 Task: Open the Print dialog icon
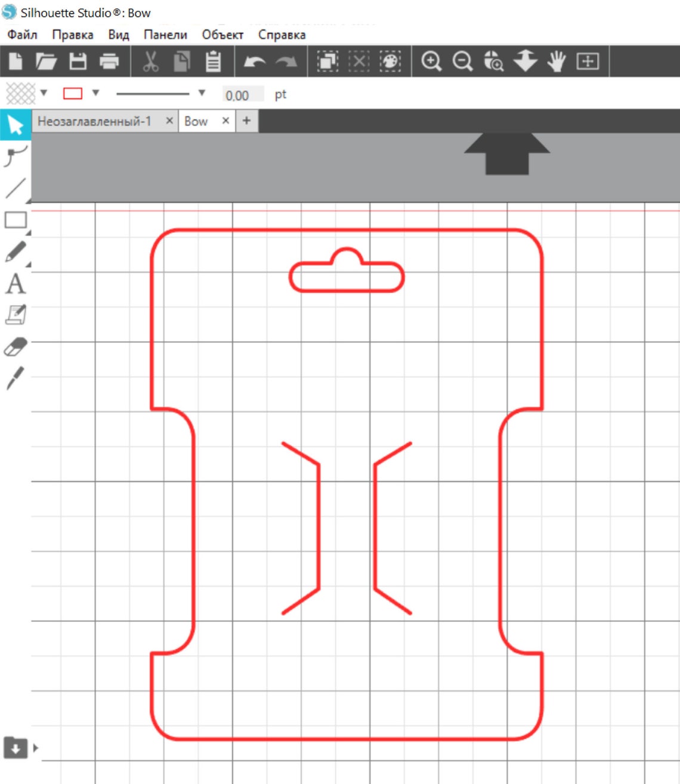pos(109,61)
